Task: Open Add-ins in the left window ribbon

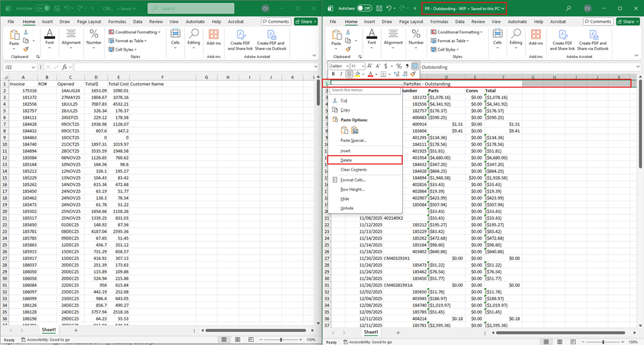Action: [x=213, y=38]
